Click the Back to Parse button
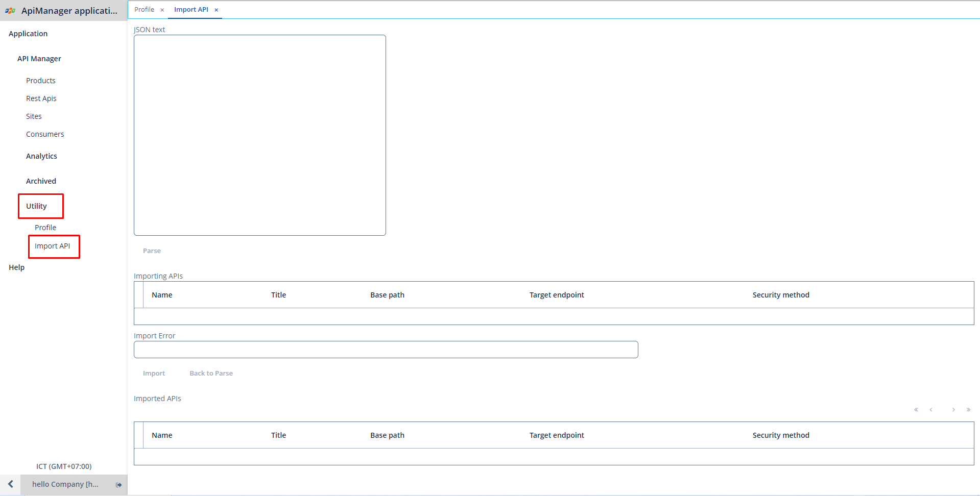980x496 pixels. 211,374
